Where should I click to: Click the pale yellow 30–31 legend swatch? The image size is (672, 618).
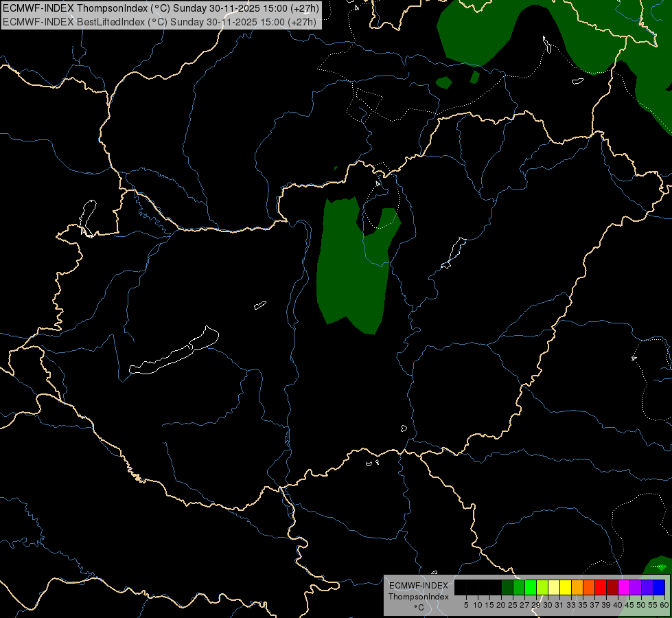click(554, 587)
